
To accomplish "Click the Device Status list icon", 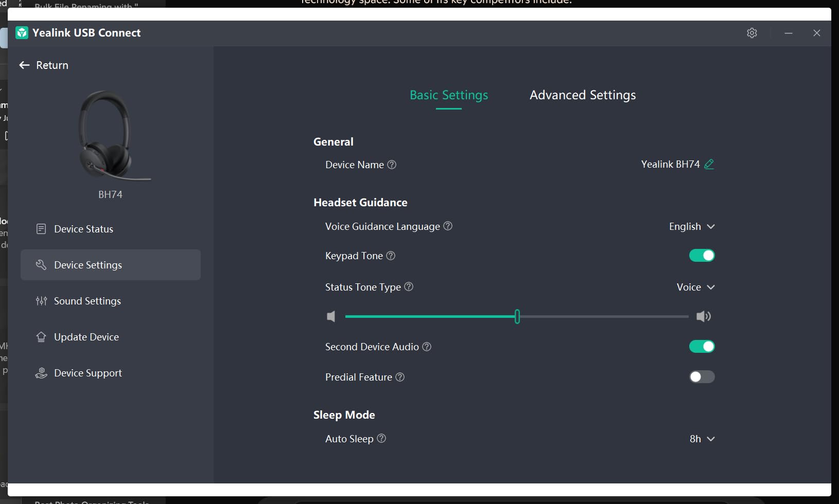I will (41, 229).
